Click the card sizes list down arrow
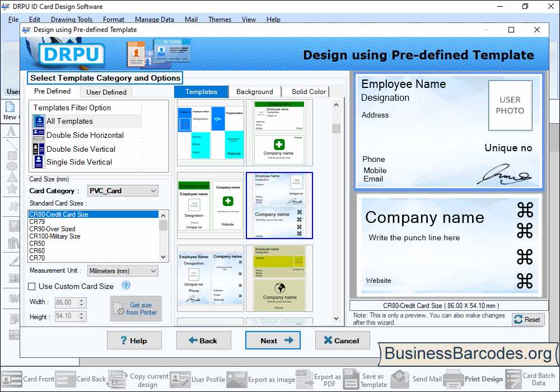Viewport: 560px width, 392px height. [163, 257]
